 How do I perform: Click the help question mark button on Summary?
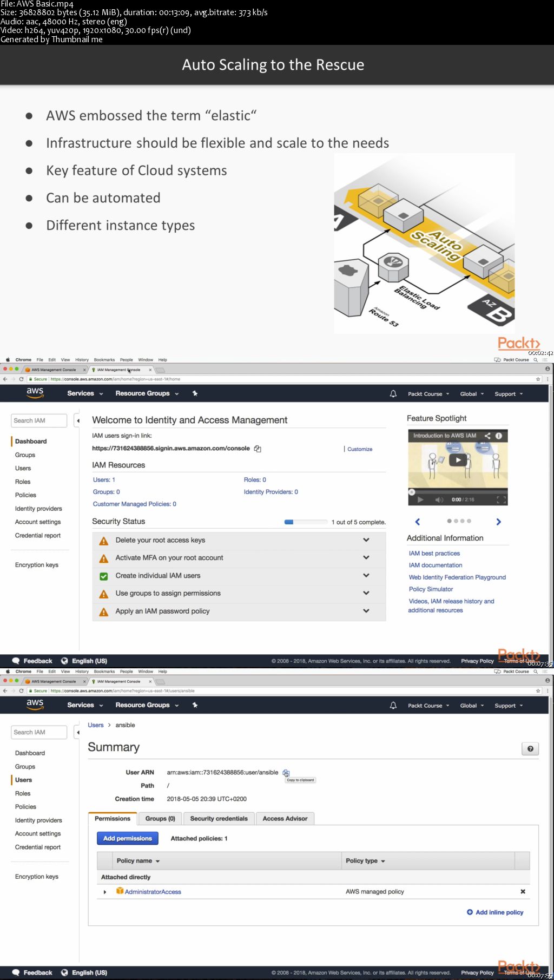coord(530,749)
